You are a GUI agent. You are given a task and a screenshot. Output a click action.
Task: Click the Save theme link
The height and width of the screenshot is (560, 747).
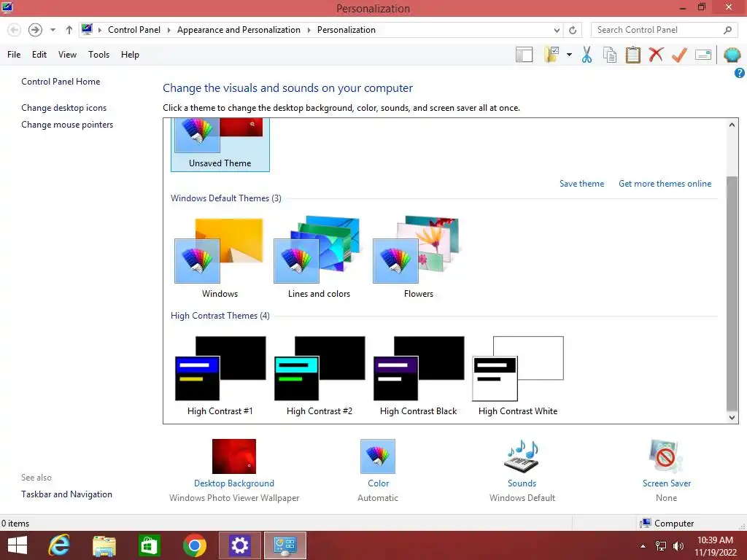[x=581, y=184]
